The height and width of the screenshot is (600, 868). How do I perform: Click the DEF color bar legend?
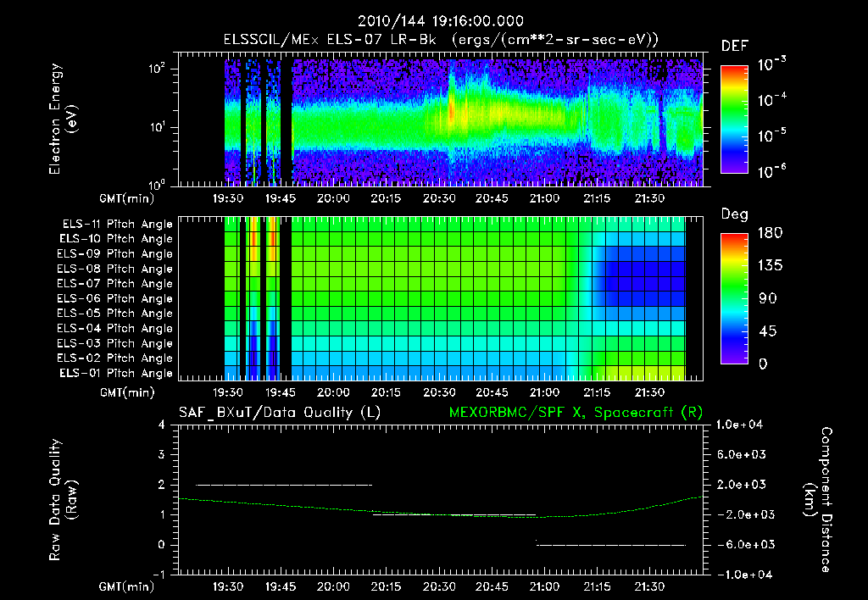pos(734,119)
